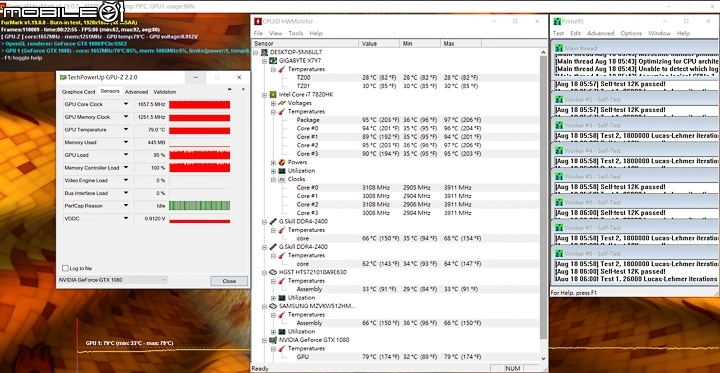
Task: Open the Memory Controller Load sensor dropdown
Action: (x=126, y=168)
